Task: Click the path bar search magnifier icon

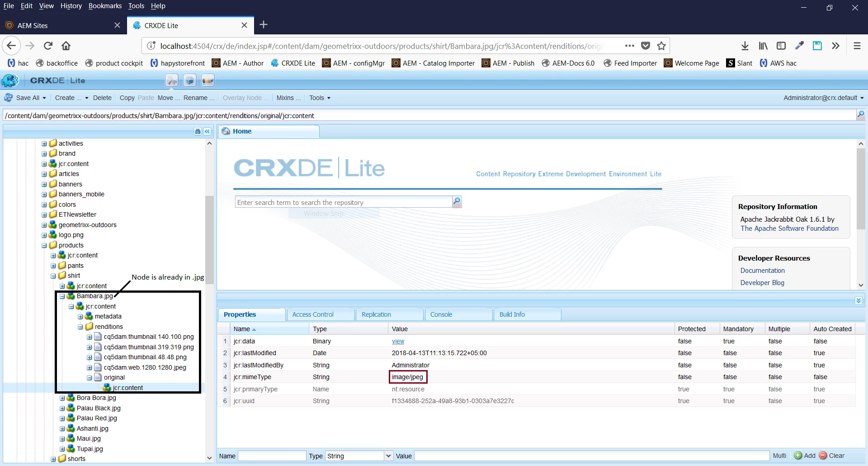Action: pos(860,115)
